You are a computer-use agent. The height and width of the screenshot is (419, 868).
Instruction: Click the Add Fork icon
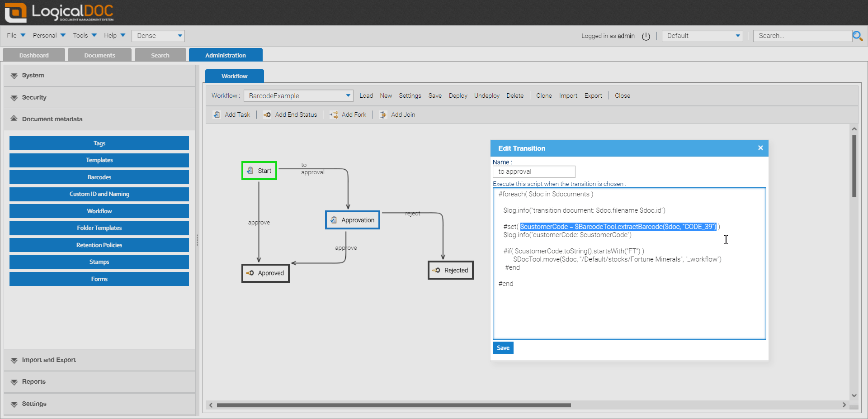(334, 114)
